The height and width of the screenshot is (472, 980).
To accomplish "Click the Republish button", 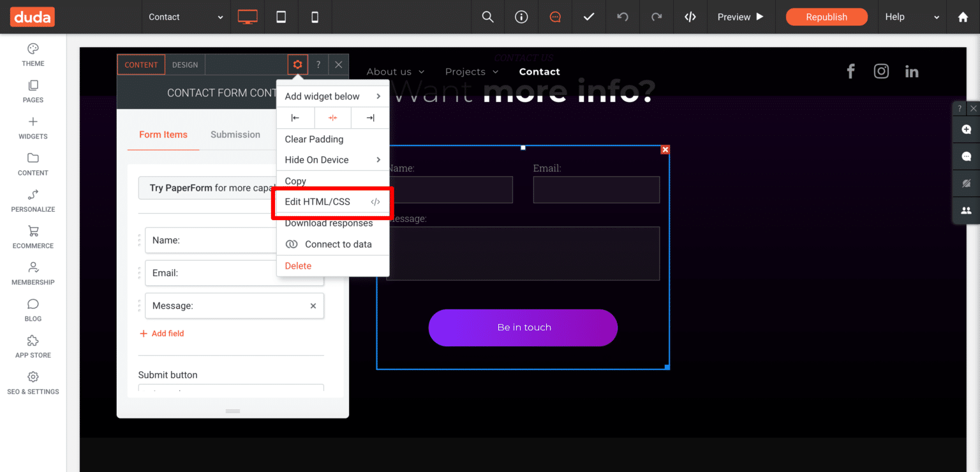I will (826, 17).
